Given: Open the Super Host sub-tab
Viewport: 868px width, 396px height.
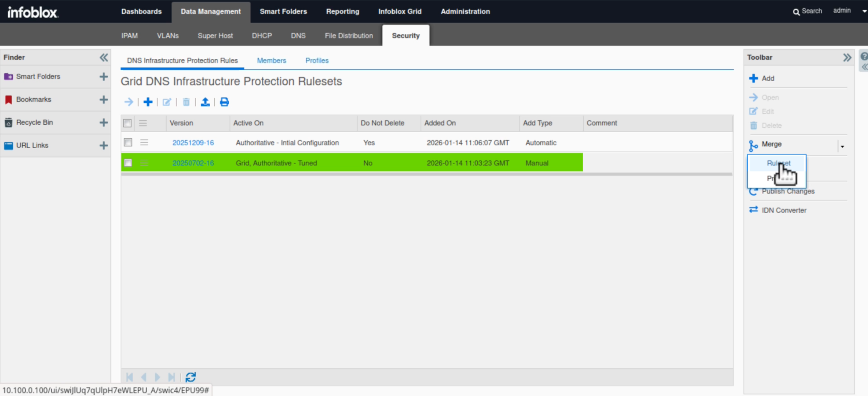Looking at the screenshot, I should 215,36.
